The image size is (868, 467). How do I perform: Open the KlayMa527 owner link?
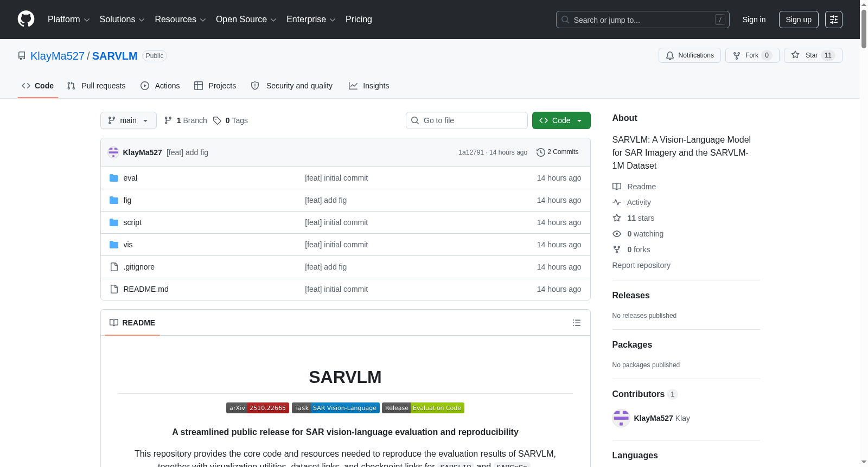[x=58, y=56]
